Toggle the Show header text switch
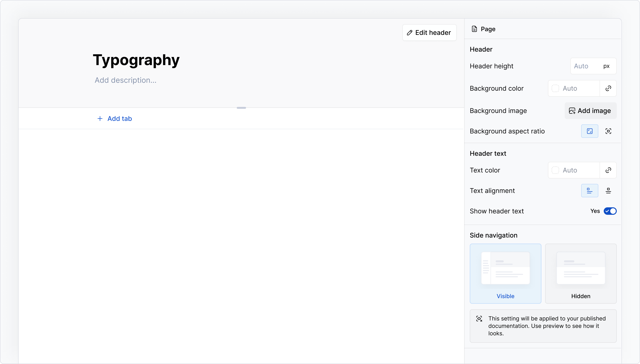640x364 pixels. coord(610,211)
